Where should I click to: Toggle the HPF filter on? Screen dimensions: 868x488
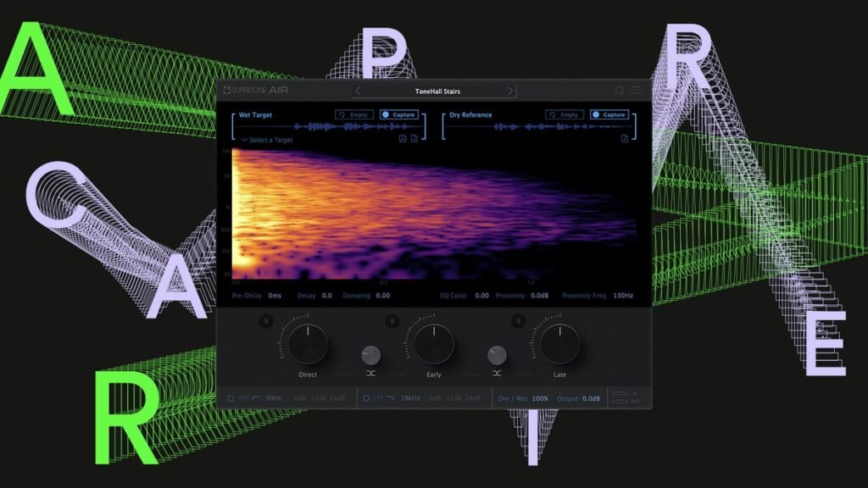click(x=230, y=398)
